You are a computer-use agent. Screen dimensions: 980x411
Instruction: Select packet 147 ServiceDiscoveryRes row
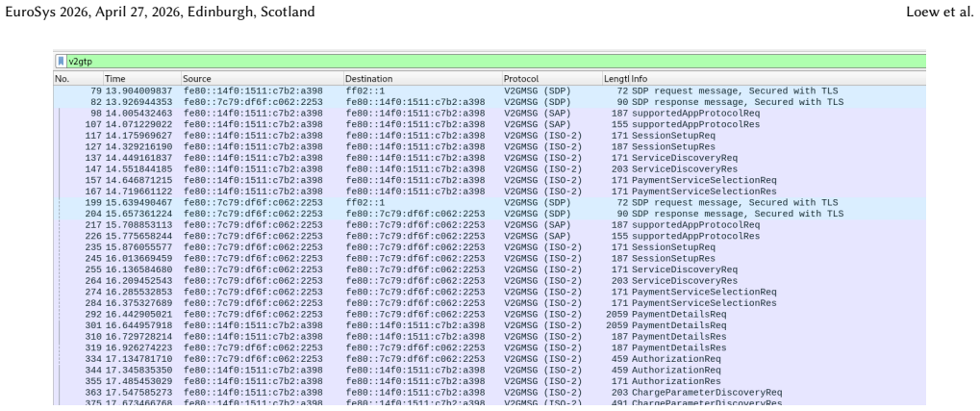pos(490,168)
